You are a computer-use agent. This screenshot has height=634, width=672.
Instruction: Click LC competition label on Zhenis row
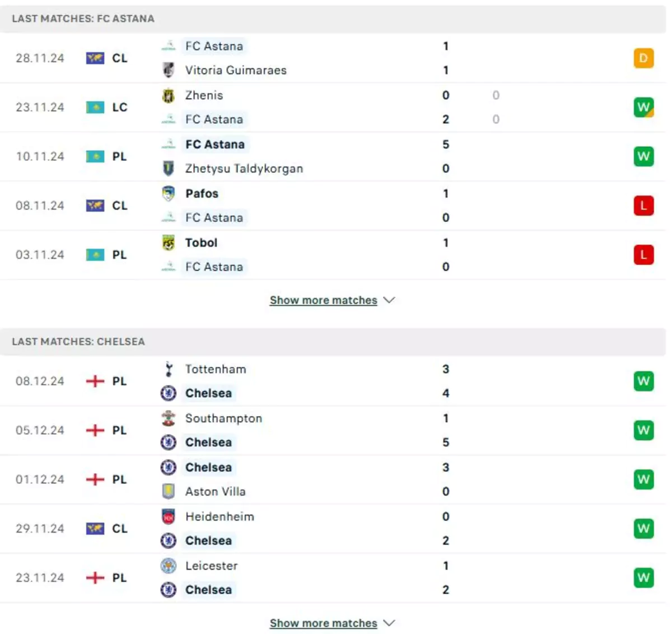click(120, 107)
